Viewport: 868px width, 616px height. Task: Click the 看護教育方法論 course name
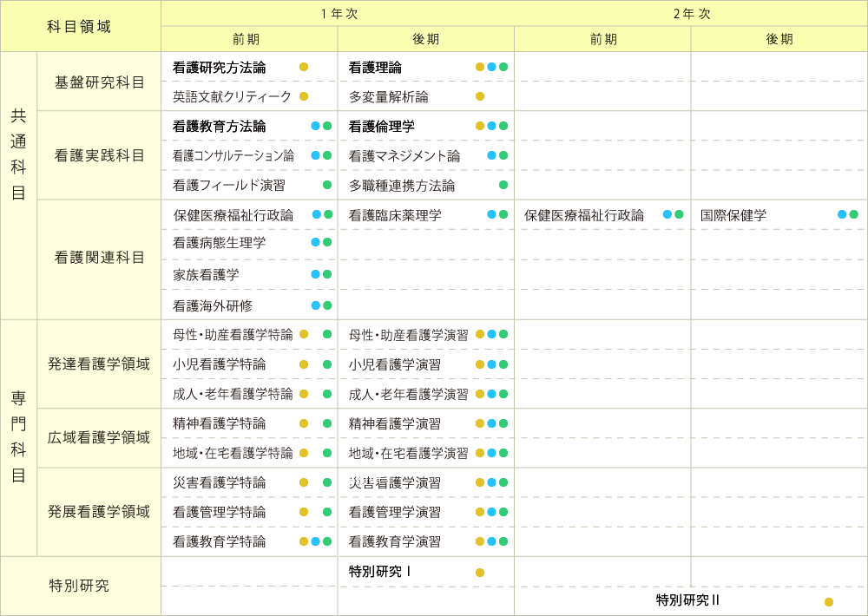pyautogui.click(x=220, y=126)
